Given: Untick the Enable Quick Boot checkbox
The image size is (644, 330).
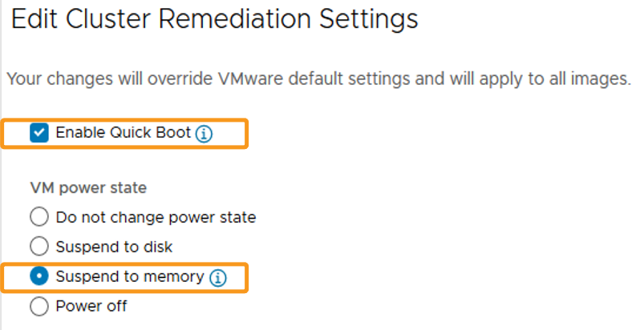Looking at the screenshot, I should [x=39, y=133].
